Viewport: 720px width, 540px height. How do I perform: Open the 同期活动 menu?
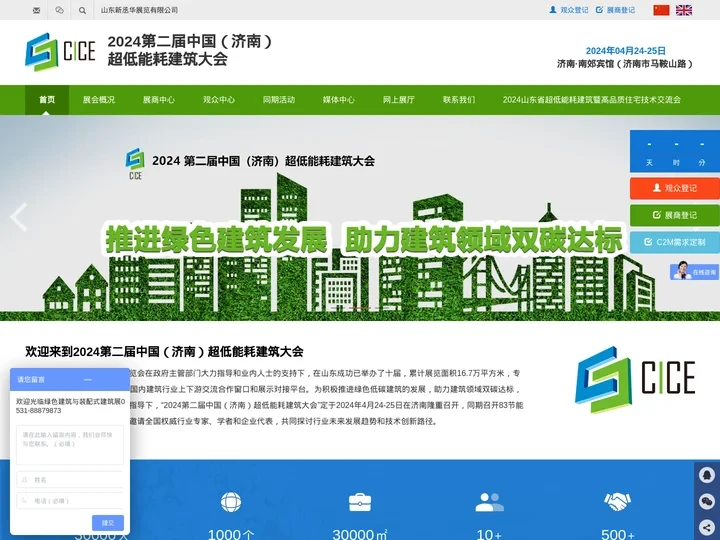279,100
